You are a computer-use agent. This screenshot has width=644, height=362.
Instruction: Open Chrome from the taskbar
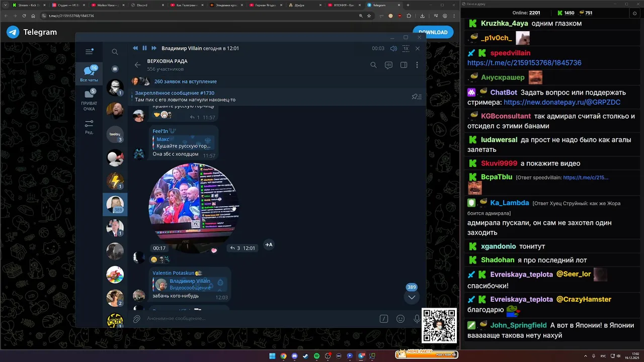tap(283, 356)
